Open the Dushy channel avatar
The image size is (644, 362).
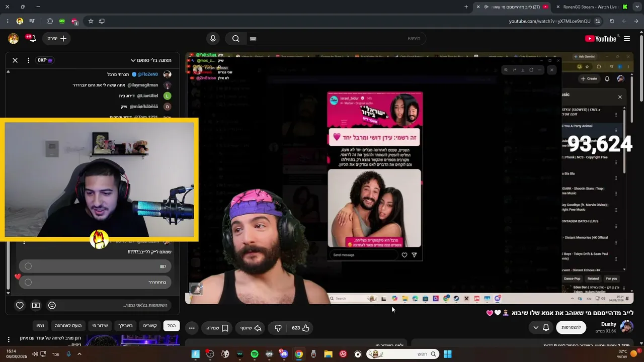[x=627, y=327]
